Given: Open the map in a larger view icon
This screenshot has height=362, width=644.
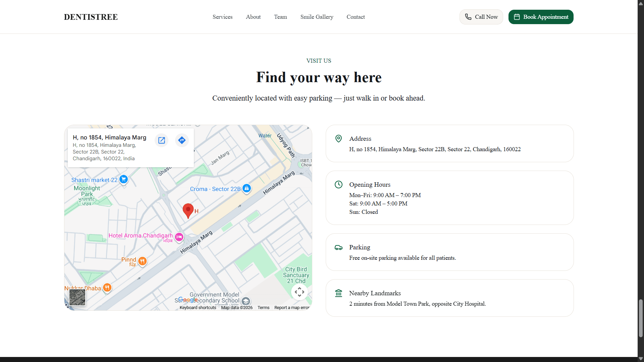Looking at the screenshot, I should tap(162, 140).
